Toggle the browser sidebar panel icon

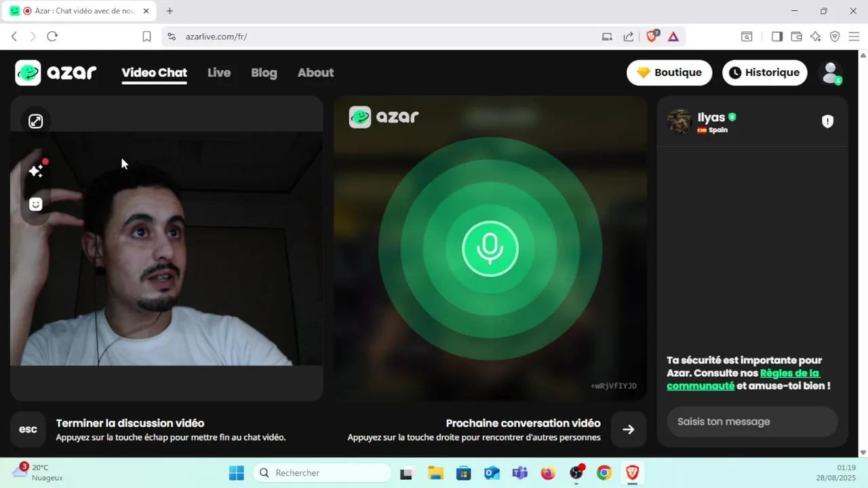click(777, 37)
